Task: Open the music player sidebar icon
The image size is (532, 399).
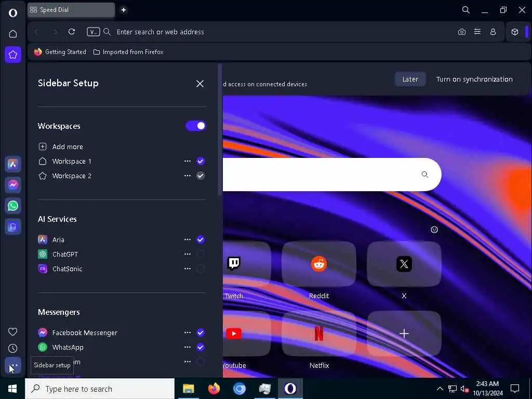Action: tap(13, 227)
